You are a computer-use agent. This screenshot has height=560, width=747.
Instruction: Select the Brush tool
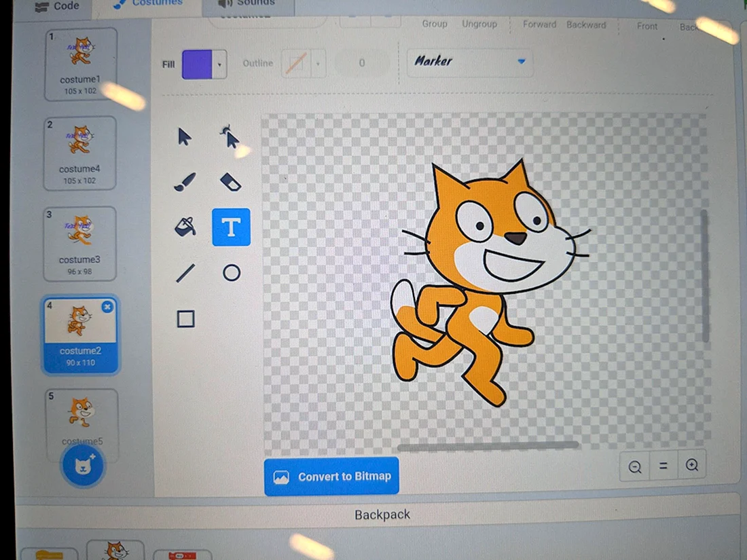[185, 182]
